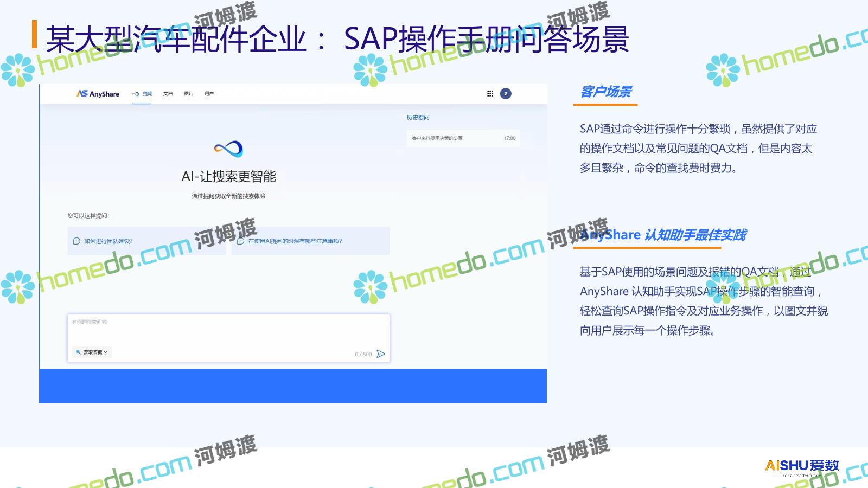Select the 客户场景 section heading
The height and width of the screenshot is (488, 868).
605,92
